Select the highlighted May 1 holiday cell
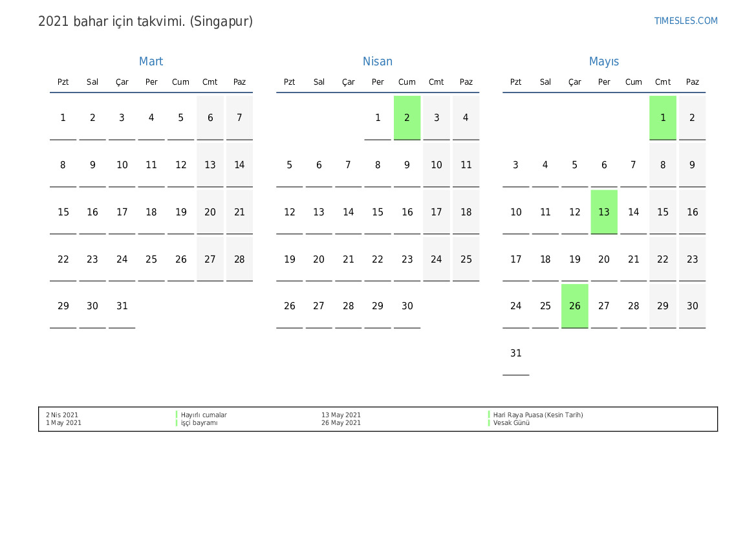 (x=663, y=118)
